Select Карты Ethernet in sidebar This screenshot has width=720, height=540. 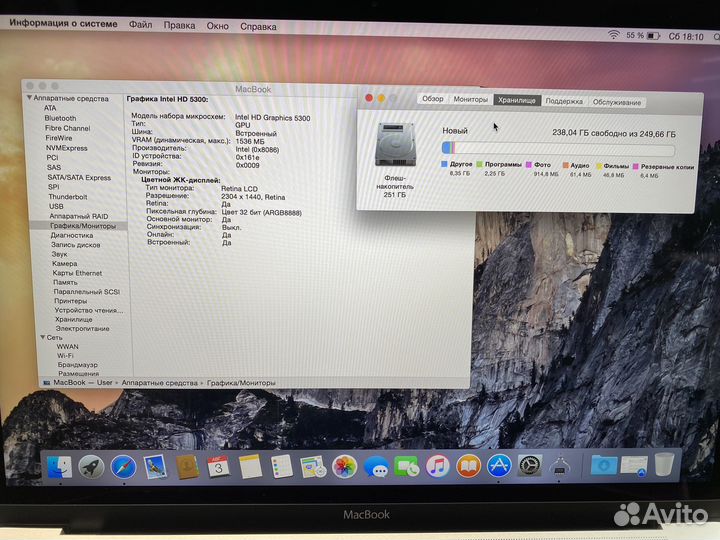(77, 273)
